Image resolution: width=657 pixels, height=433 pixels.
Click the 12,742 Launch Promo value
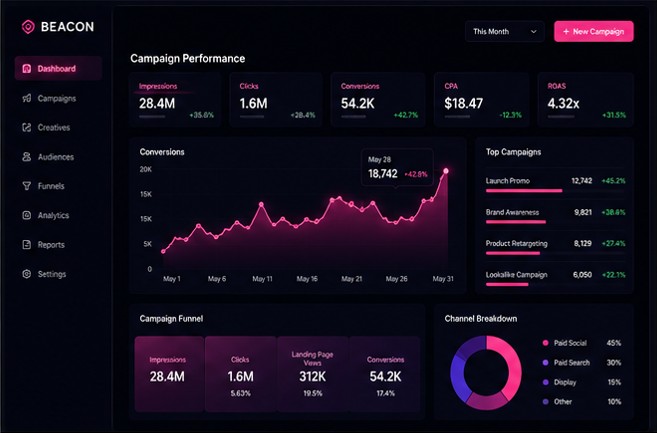pos(582,181)
